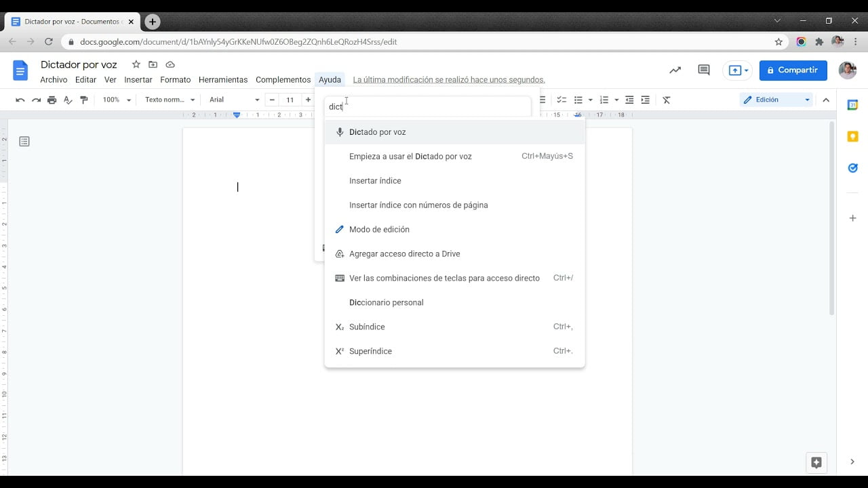Click the Compartir button

click(x=793, y=70)
